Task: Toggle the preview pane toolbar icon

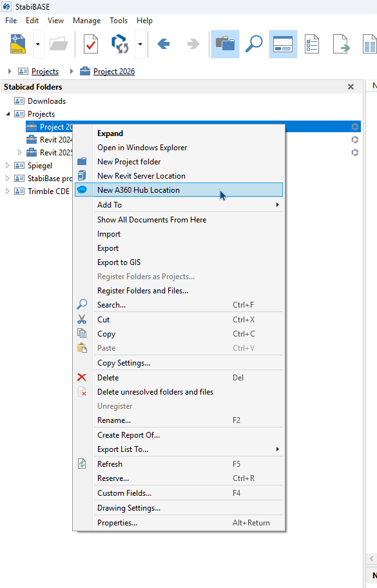Action: click(x=283, y=44)
